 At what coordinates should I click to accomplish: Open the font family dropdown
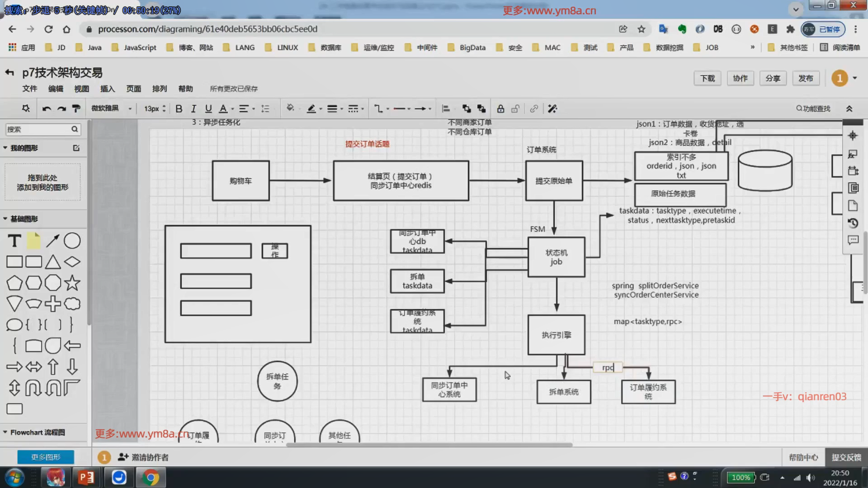tap(111, 109)
